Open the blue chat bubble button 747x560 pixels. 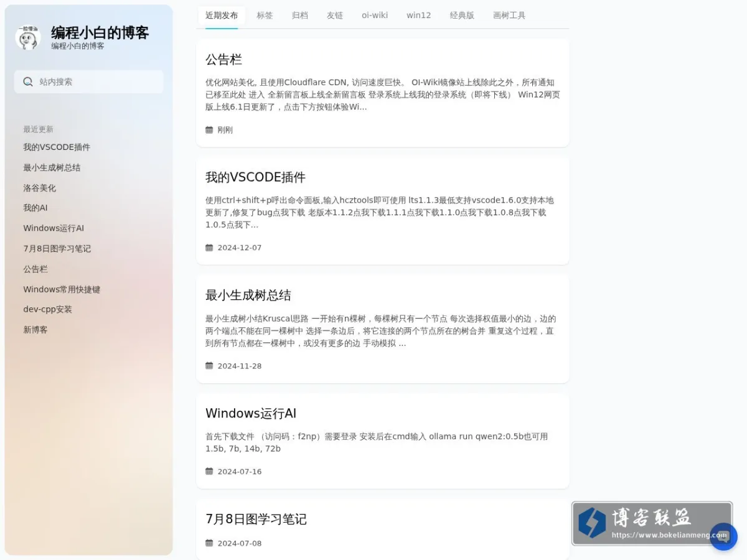(723, 536)
